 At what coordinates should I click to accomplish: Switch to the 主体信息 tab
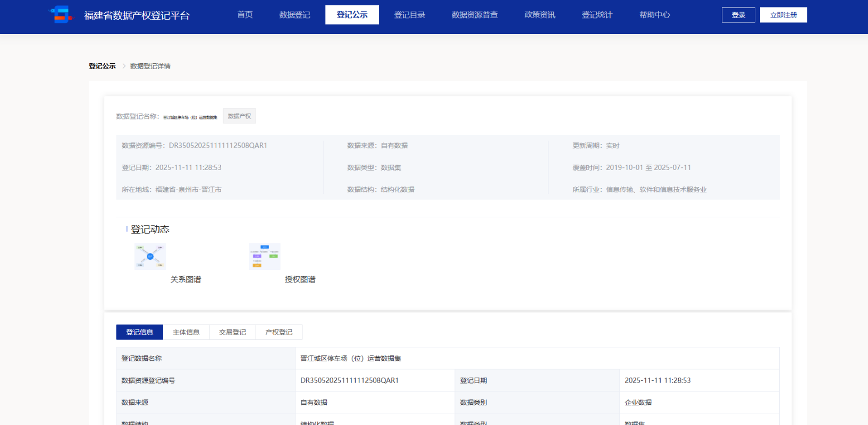[x=186, y=332]
